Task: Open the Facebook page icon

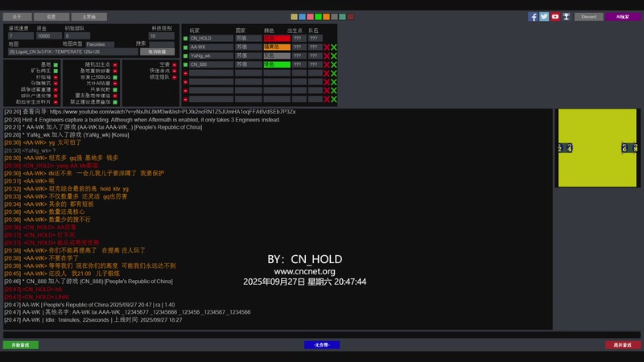Action: [x=533, y=17]
